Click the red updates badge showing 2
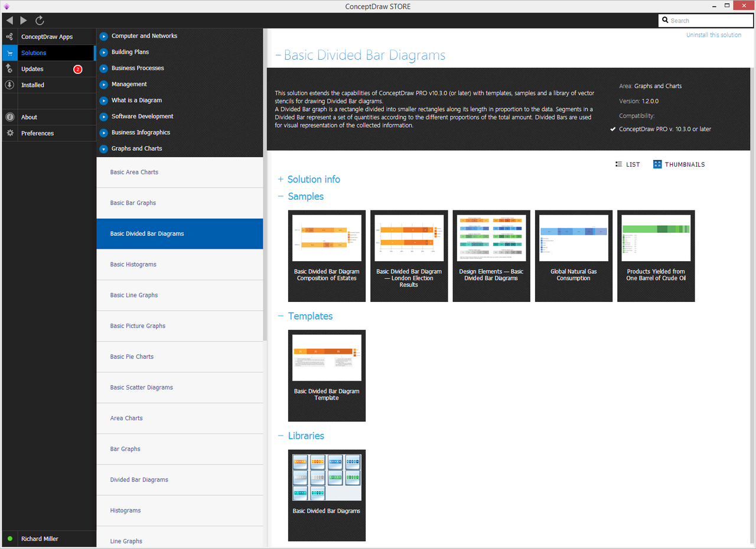Viewport: 756px width, 549px height. [x=77, y=69]
